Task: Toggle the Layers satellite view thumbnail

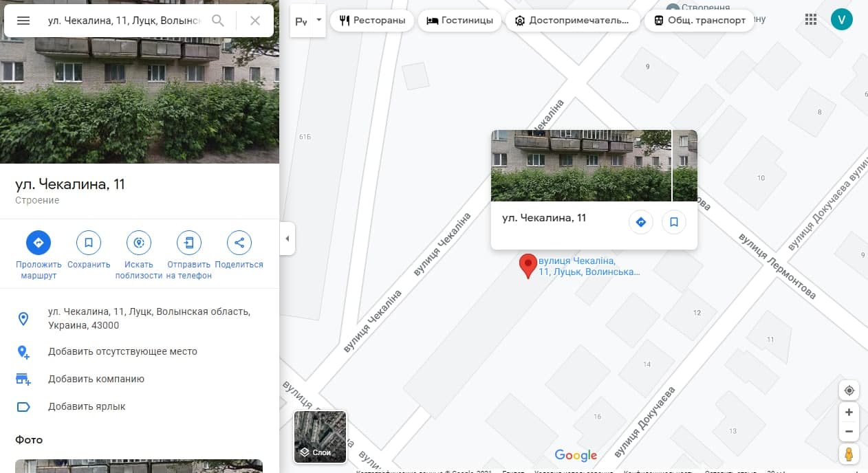Action: [x=321, y=437]
